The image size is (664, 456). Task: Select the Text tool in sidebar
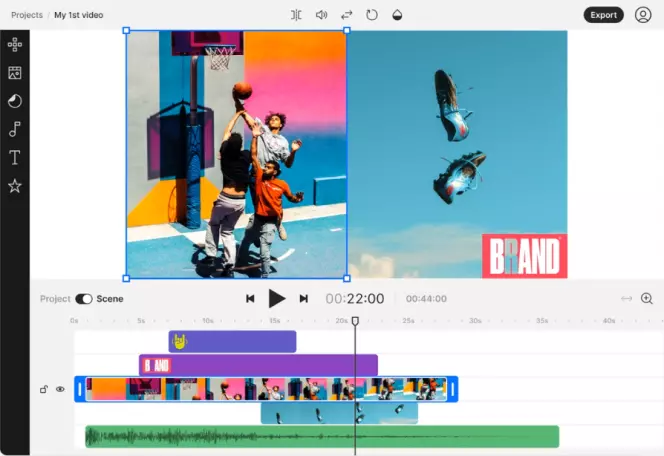(x=15, y=158)
